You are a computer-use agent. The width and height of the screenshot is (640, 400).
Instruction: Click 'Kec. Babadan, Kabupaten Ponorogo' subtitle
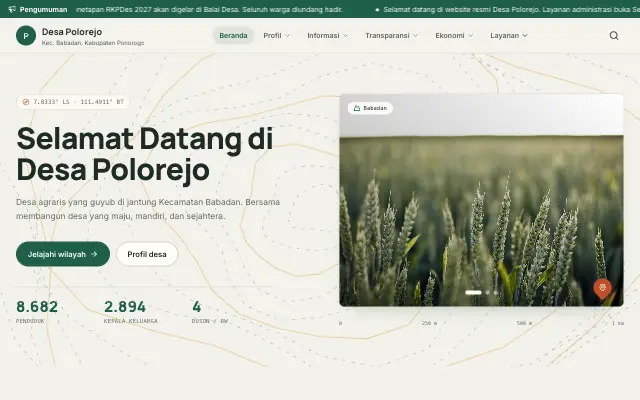[x=93, y=43]
